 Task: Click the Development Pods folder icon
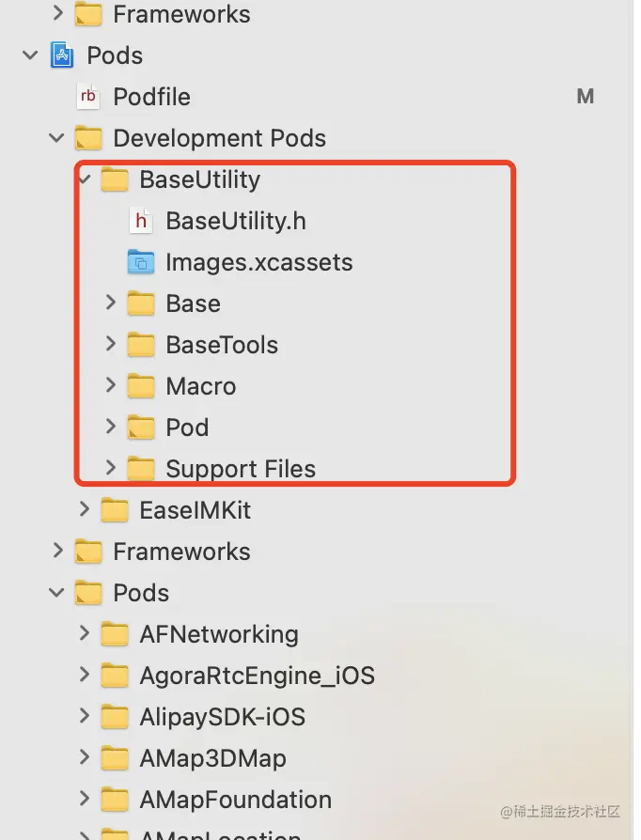click(88, 138)
